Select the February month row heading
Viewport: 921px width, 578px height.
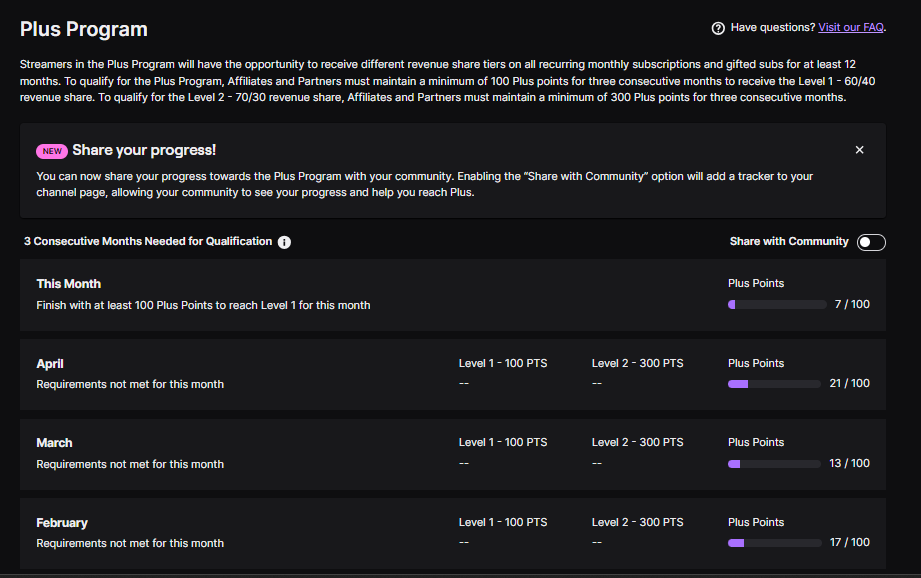coord(62,523)
